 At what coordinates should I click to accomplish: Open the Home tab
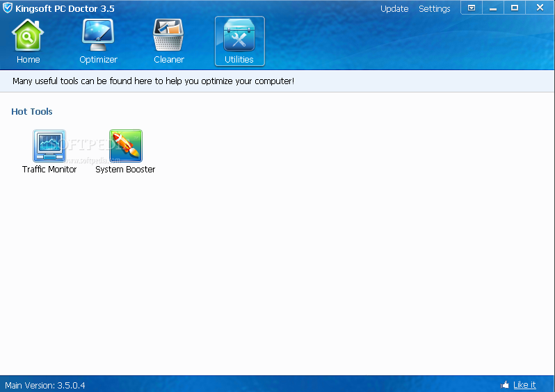coord(28,42)
